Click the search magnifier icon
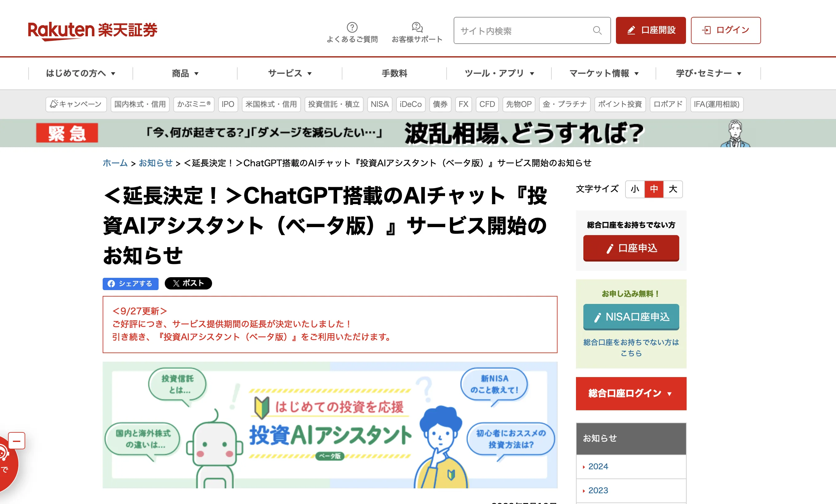Image resolution: width=836 pixels, height=504 pixels. pyautogui.click(x=597, y=30)
